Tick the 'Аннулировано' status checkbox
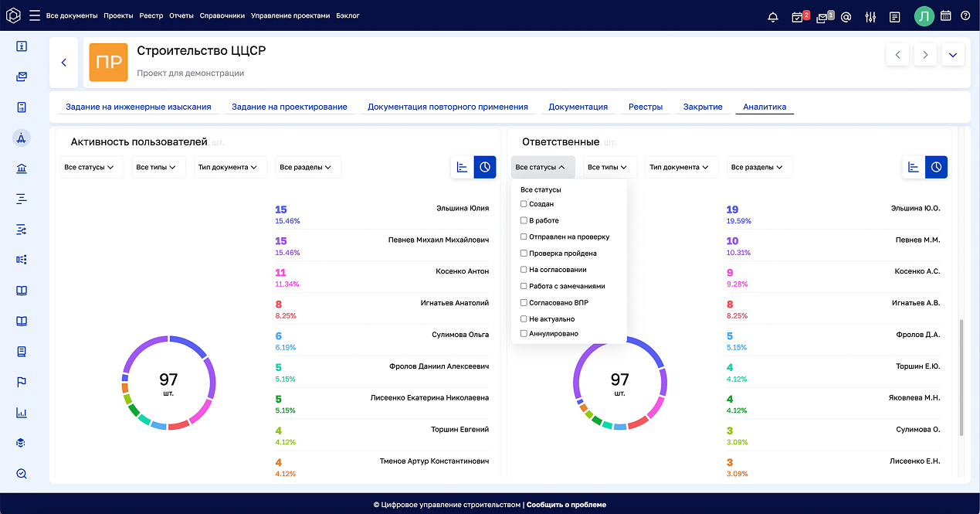The width and height of the screenshot is (980, 514). click(x=524, y=334)
